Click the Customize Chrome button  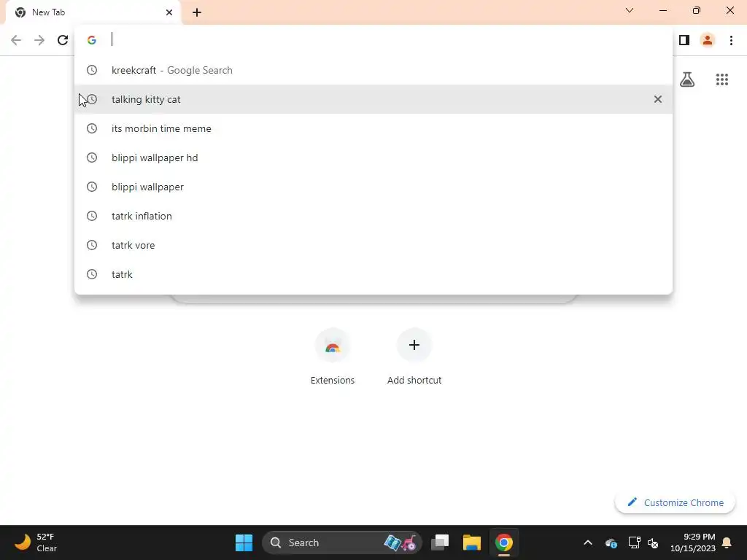675,502
